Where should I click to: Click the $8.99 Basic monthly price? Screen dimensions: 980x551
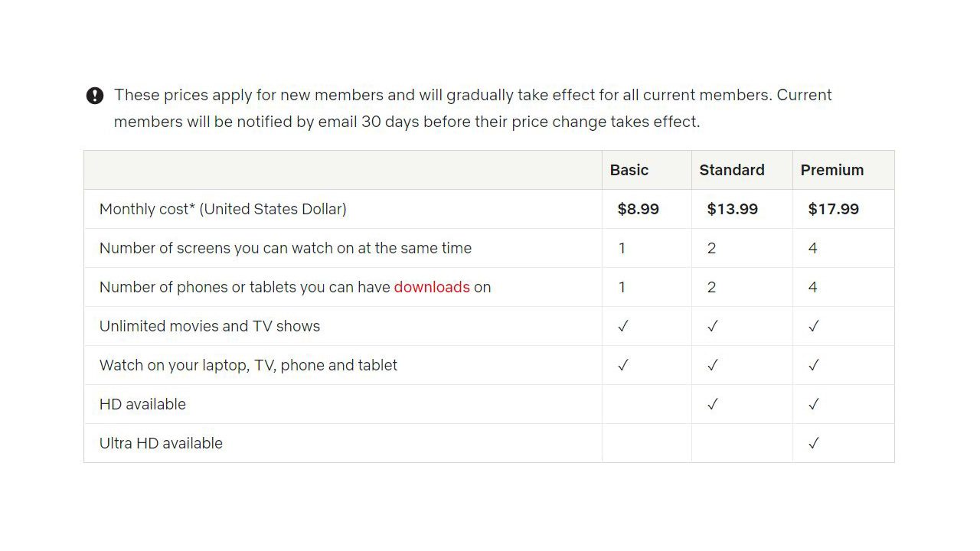(638, 209)
